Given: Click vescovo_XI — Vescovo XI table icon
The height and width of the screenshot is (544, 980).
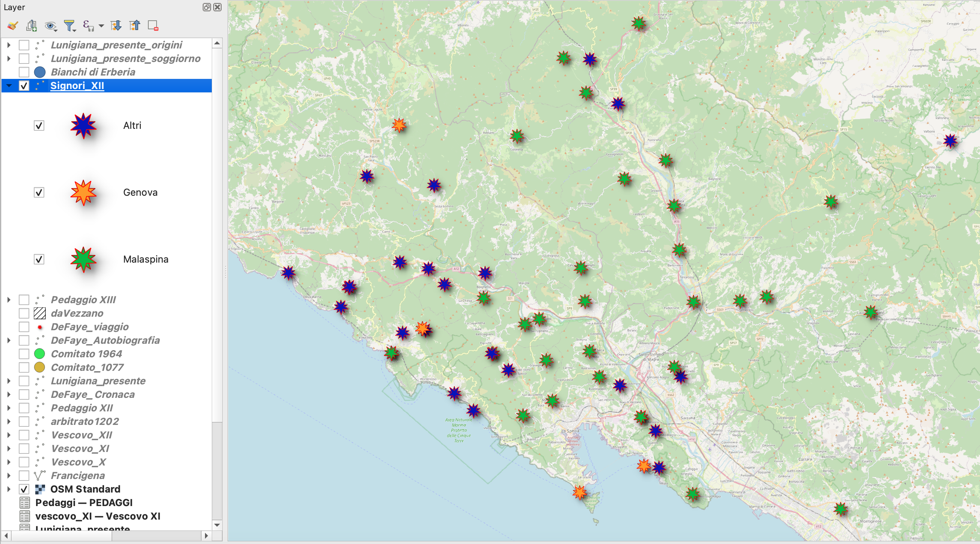Looking at the screenshot, I should (25, 516).
